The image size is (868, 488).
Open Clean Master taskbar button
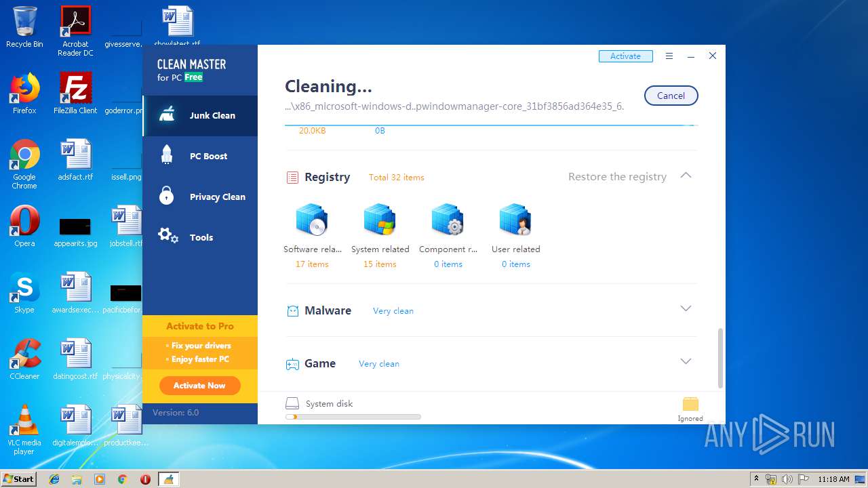pyautogui.click(x=168, y=479)
